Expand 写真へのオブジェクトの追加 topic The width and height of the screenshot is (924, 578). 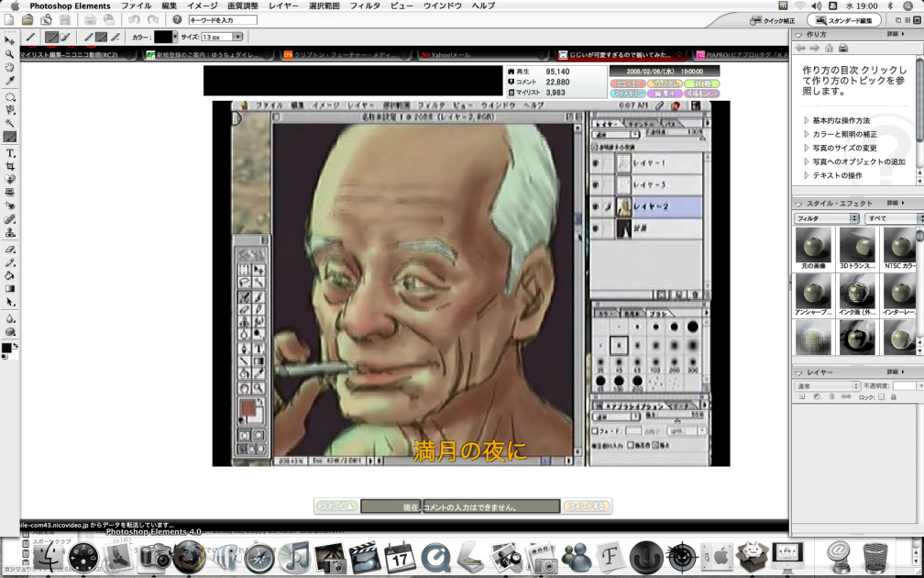pos(807,161)
